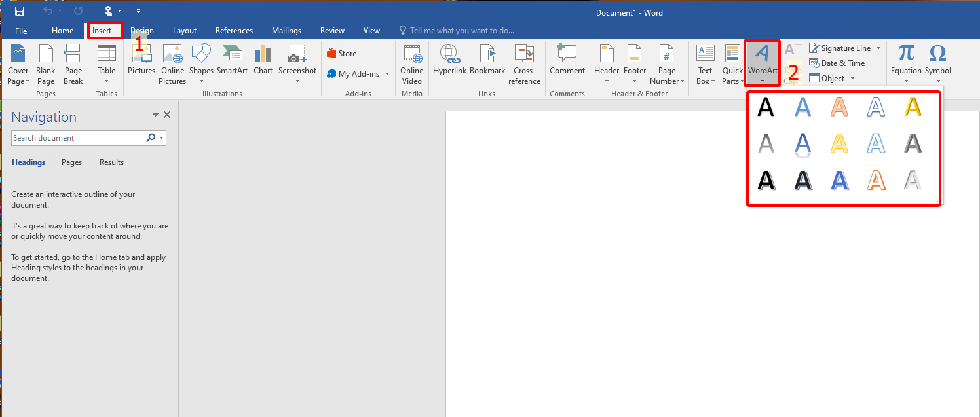Click the Redo/Repeat icon
980x417 pixels.
79,11
